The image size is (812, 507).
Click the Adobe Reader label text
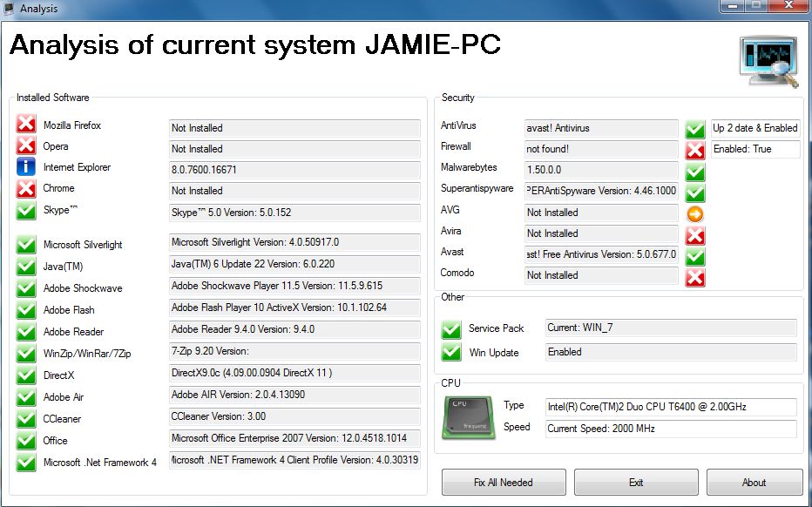pyautogui.click(x=73, y=331)
